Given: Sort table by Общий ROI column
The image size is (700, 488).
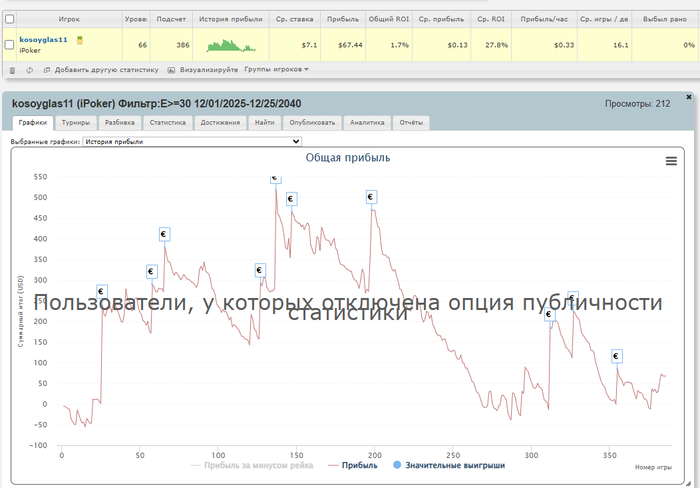Looking at the screenshot, I should (388, 19).
